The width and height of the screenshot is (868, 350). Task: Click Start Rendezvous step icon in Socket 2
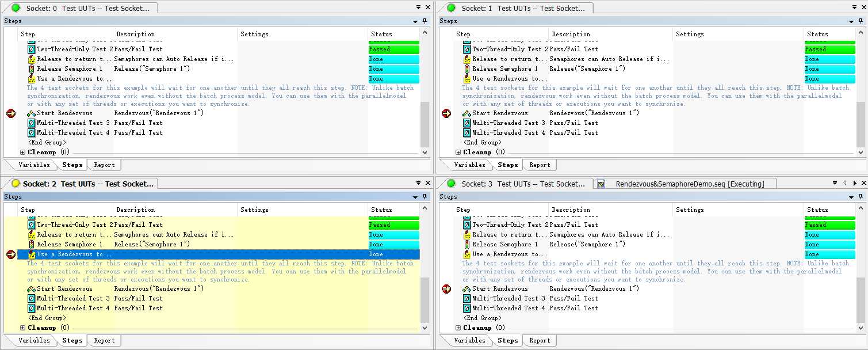point(32,289)
